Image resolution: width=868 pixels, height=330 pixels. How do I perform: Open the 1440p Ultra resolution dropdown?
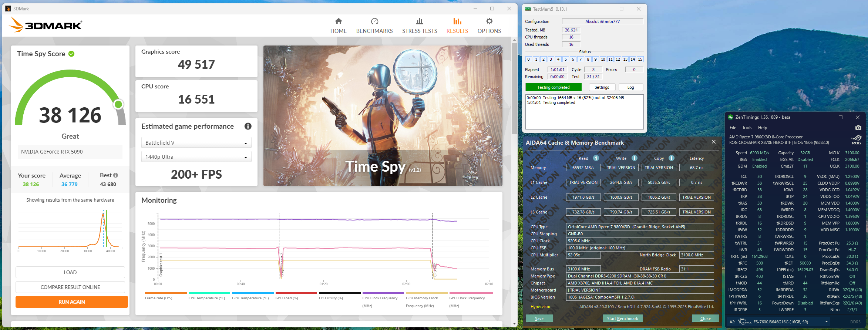pyautogui.click(x=196, y=157)
